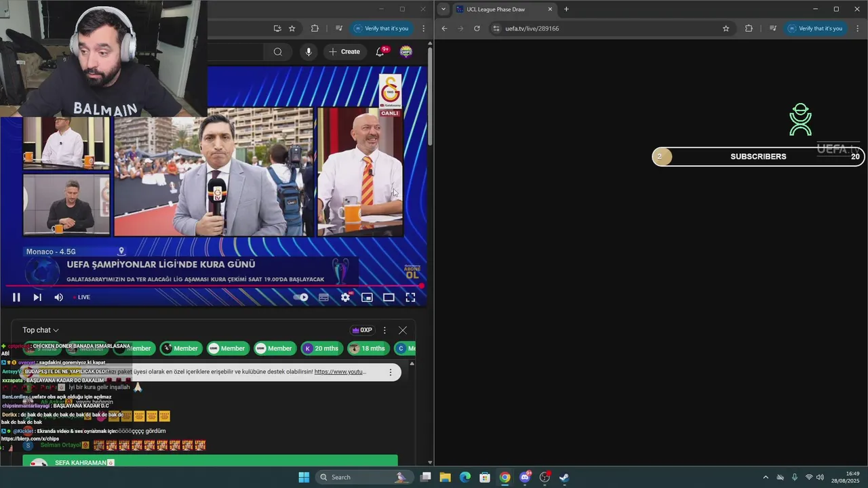
Task: Click the YouTube page vertical scrollbar
Action: 430,95
